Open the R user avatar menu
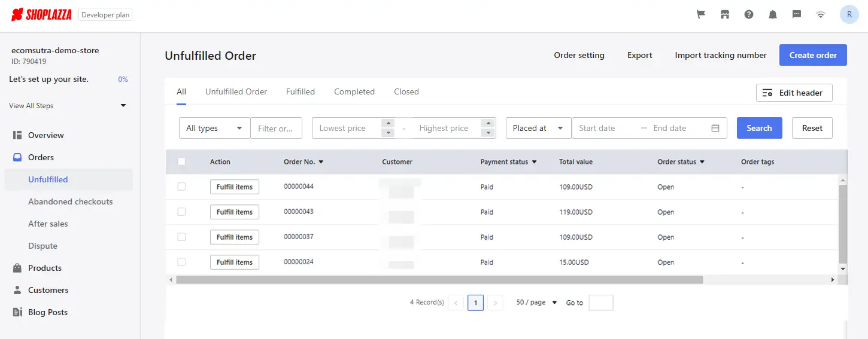868x339 pixels. pyautogui.click(x=849, y=14)
